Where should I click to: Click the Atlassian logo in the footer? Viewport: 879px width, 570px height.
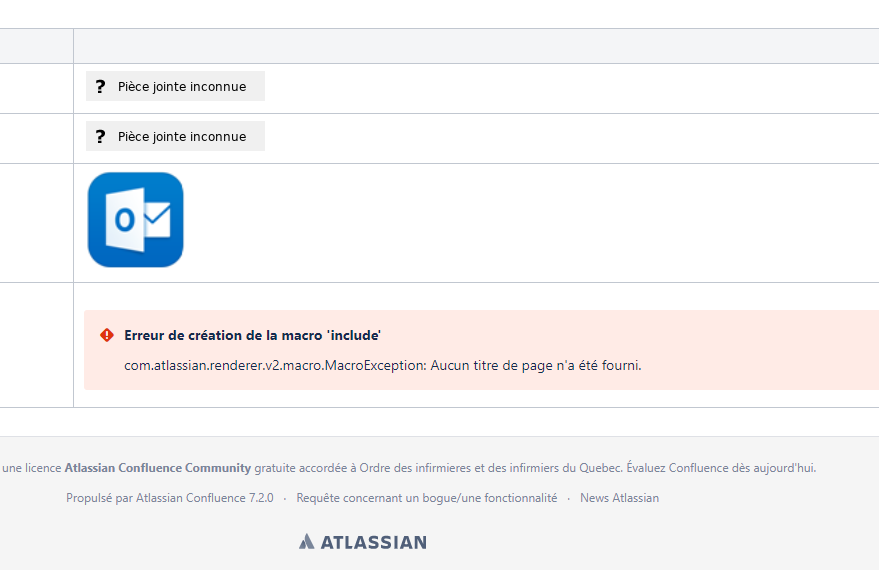point(363,542)
